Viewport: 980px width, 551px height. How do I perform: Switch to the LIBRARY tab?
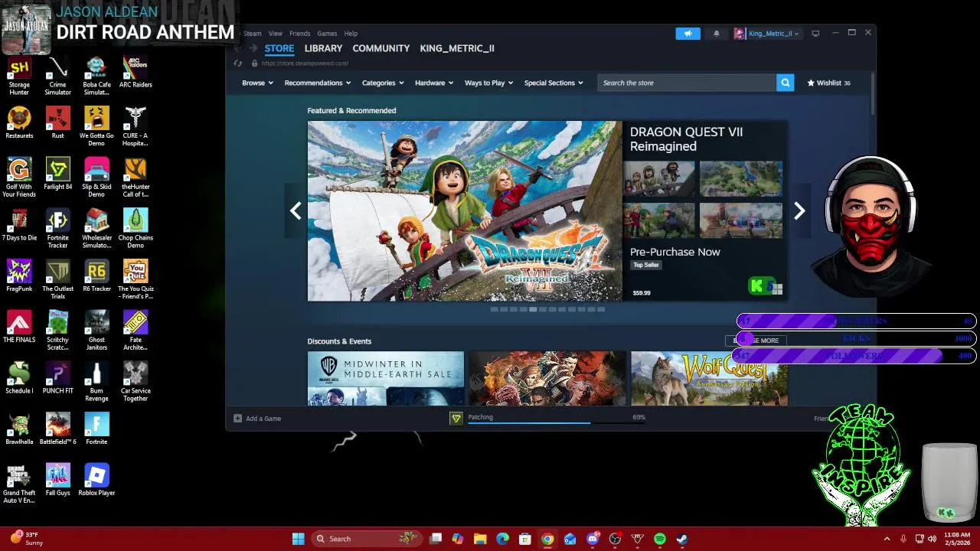pos(323,48)
